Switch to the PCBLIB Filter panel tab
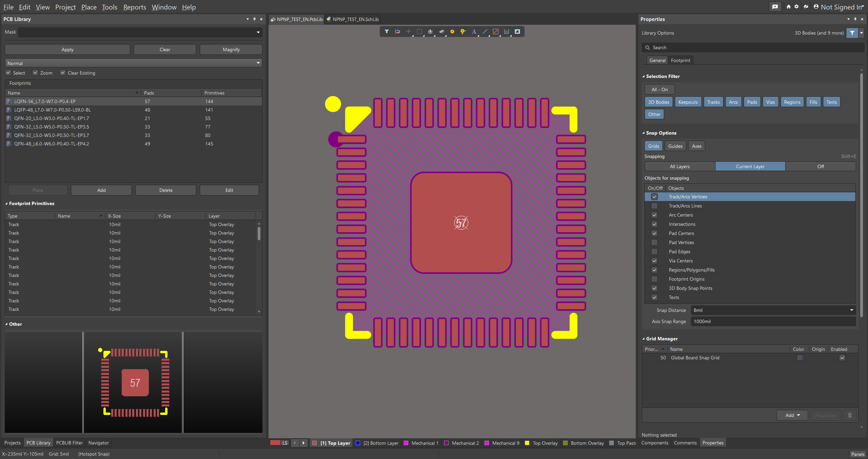Image resolution: width=868 pixels, height=459 pixels. point(69,443)
